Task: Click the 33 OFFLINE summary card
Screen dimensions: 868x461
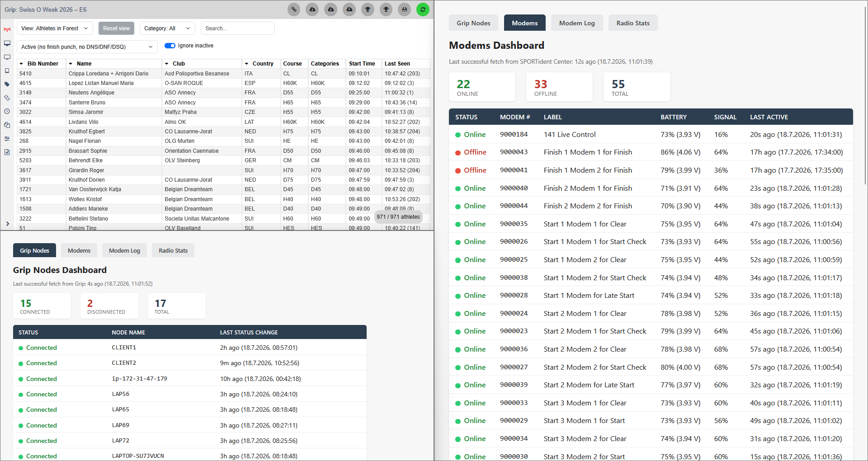Action: pyautogui.click(x=559, y=87)
